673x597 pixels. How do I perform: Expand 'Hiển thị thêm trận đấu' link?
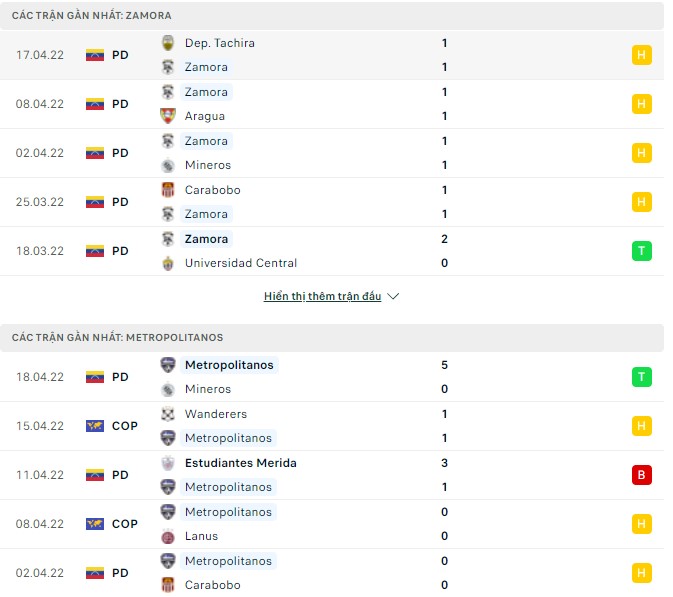(x=322, y=297)
